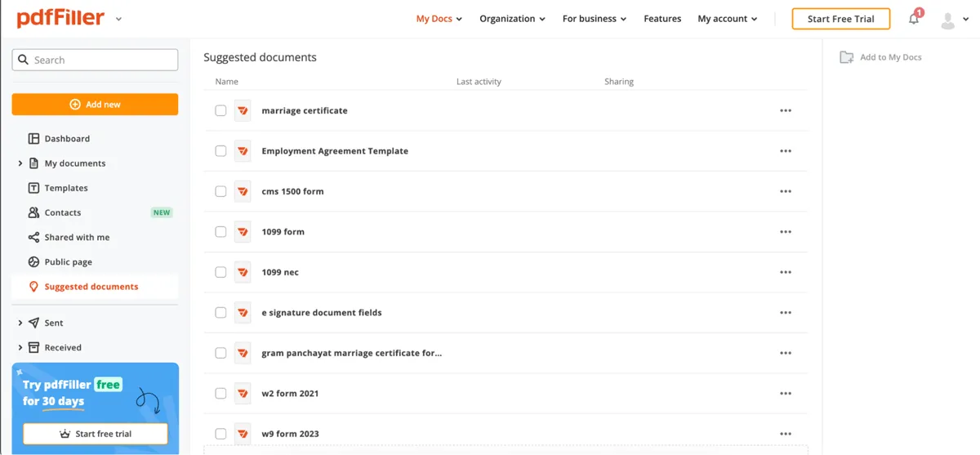Screen dimensions: 980x455
Task: Sort by the Name column header
Action: coord(227,82)
